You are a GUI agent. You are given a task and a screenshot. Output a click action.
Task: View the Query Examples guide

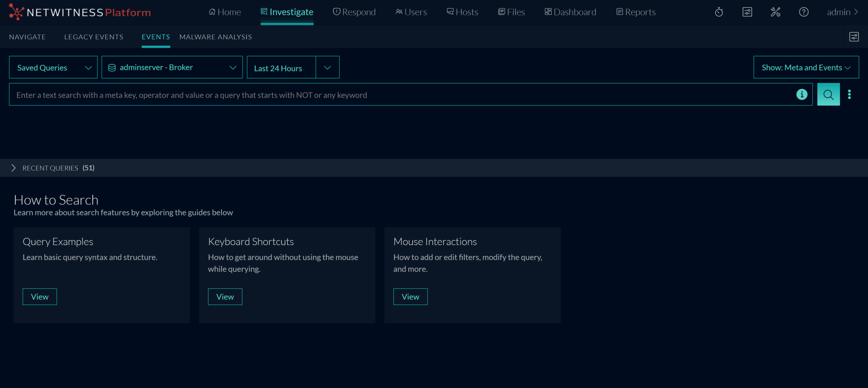(x=40, y=297)
